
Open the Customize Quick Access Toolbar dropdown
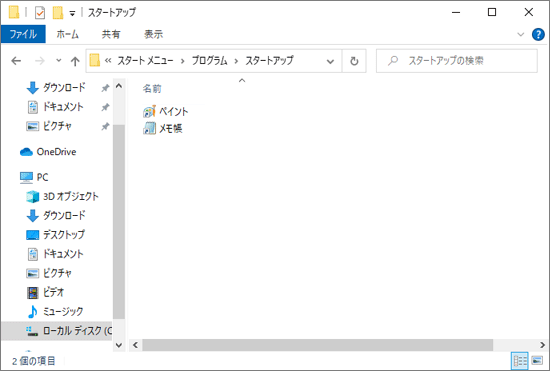pyautogui.click(x=72, y=14)
